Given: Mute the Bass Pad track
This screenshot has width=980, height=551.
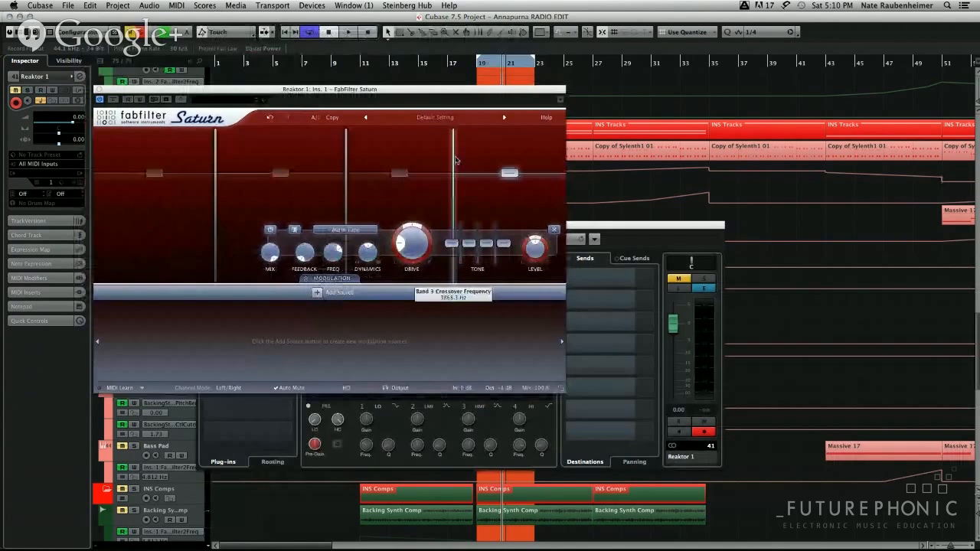Looking at the screenshot, I should 122,446.
